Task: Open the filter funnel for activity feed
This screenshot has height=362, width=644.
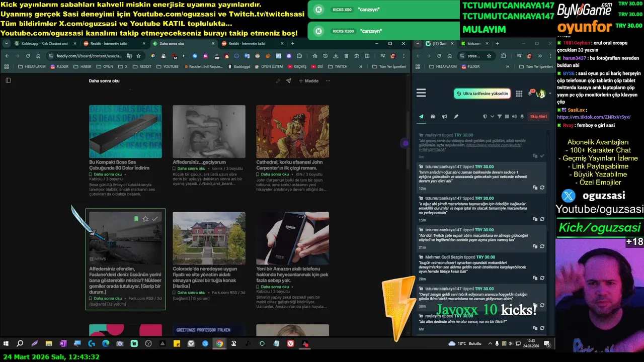Action: (500, 117)
